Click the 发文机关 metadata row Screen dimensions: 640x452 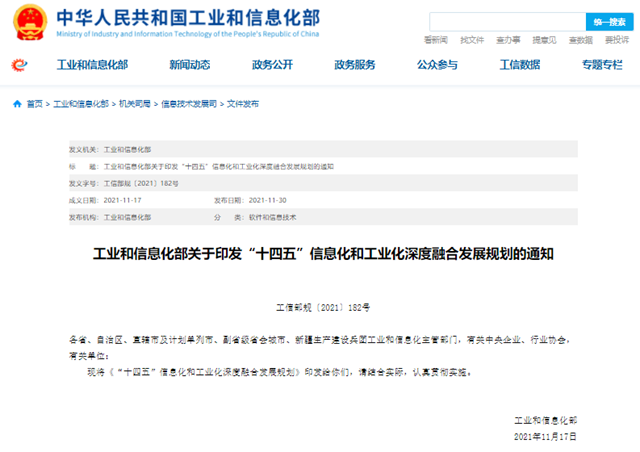point(323,149)
